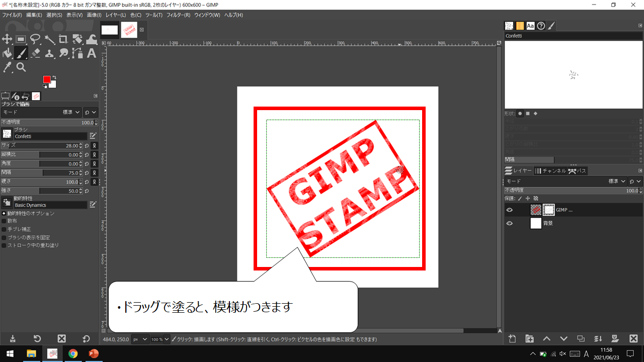Edit the Basic Dynamics icon
644x362 pixels.
click(93, 205)
